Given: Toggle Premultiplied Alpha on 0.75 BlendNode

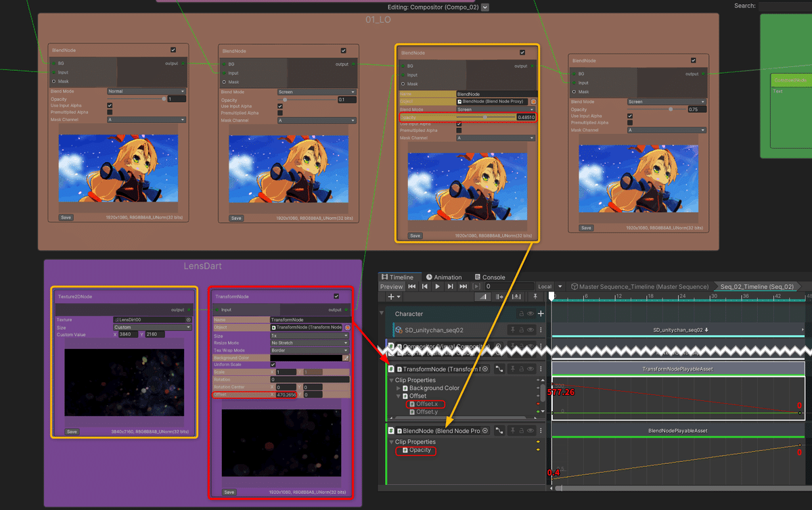Looking at the screenshot, I should click(630, 123).
